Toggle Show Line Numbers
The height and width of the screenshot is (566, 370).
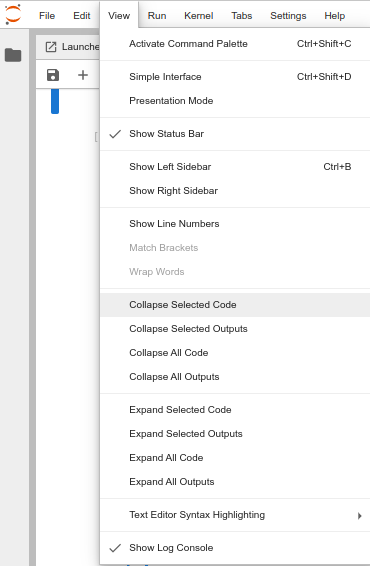coord(235,224)
